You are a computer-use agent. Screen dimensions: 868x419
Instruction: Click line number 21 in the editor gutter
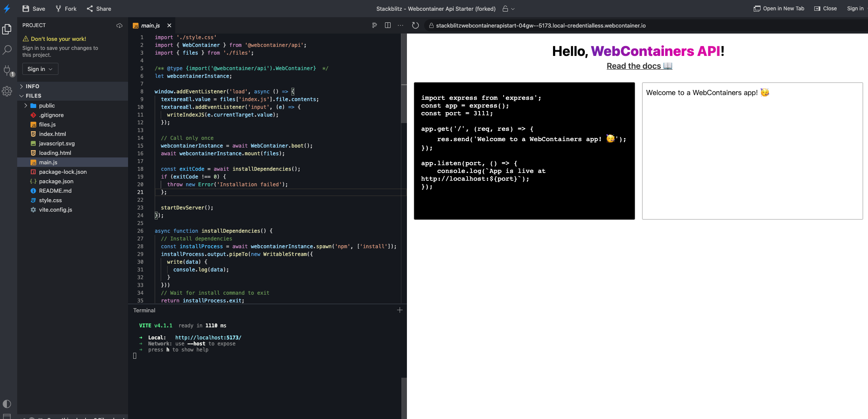click(140, 192)
